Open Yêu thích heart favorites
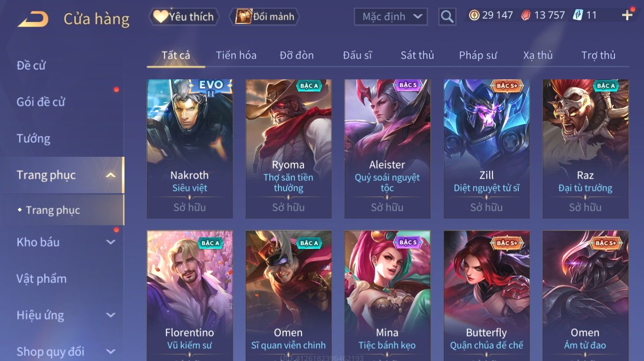The image size is (644, 361). 184,17
